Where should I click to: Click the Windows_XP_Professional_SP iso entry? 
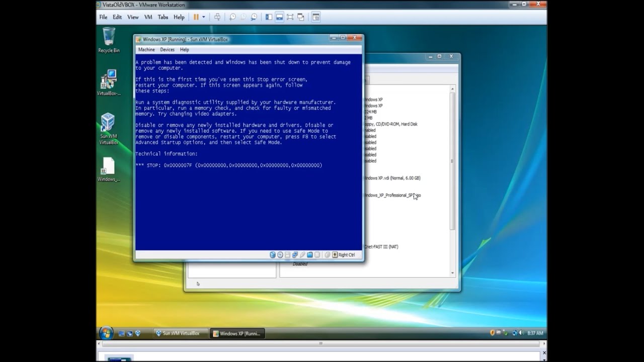(392, 195)
